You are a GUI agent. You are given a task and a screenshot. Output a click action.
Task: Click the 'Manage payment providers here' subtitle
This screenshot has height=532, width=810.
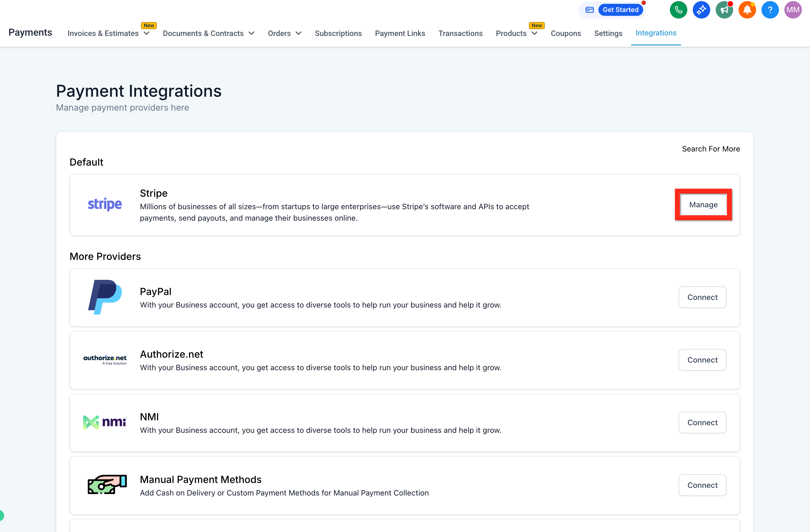pyautogui.click(x=122, y=107)
